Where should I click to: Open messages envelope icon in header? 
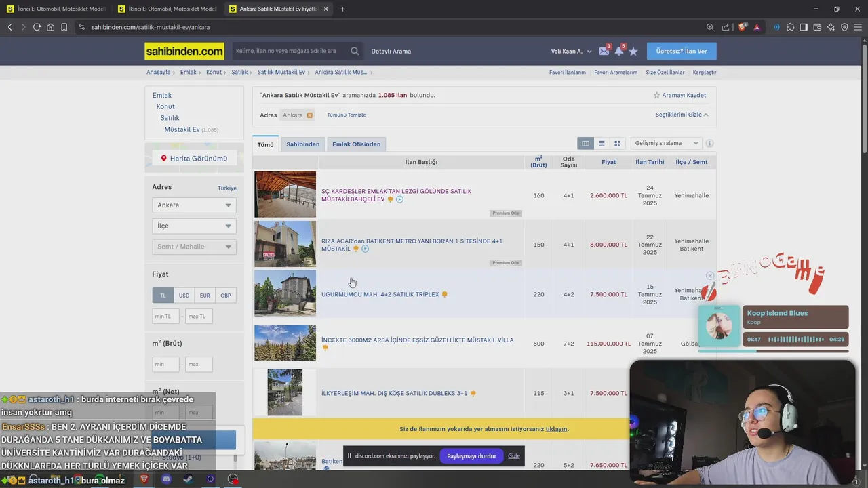[x=604, y=51]
